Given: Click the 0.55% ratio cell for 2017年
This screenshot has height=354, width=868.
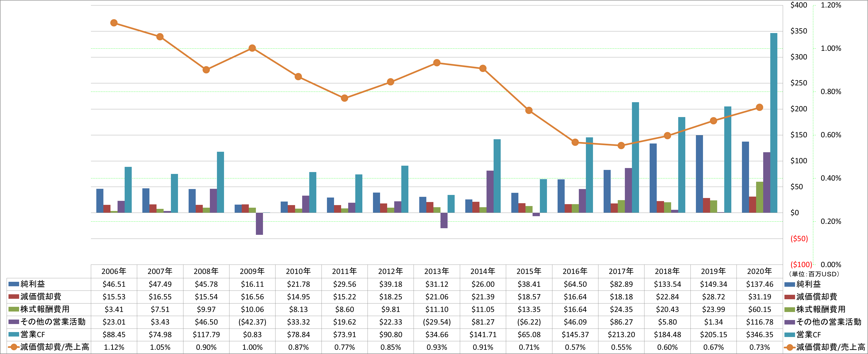Looking at the screenshot, I should click(x=621, y=347).
